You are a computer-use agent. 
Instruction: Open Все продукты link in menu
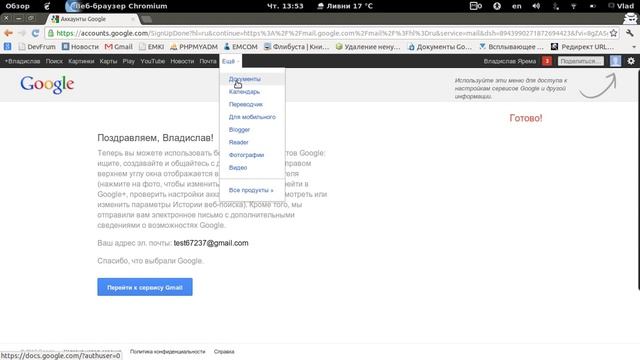(x=252, y=190)
